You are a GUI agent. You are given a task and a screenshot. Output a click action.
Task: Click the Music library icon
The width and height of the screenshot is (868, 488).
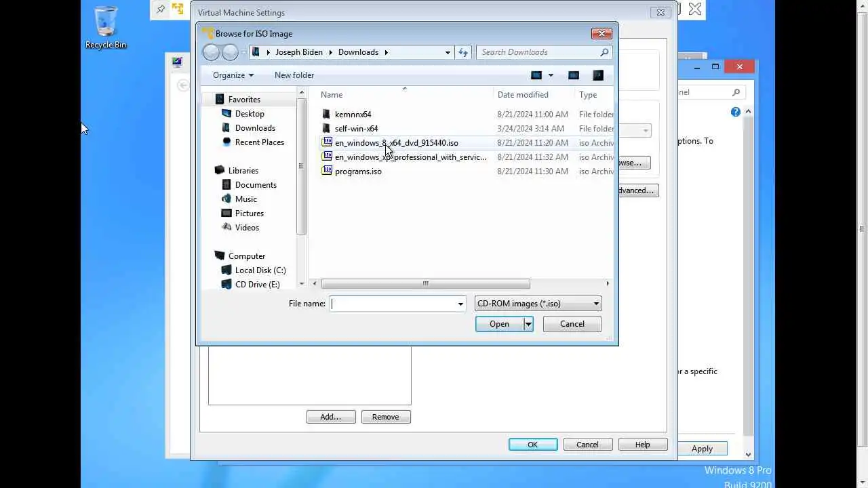[x=226, y=199]
